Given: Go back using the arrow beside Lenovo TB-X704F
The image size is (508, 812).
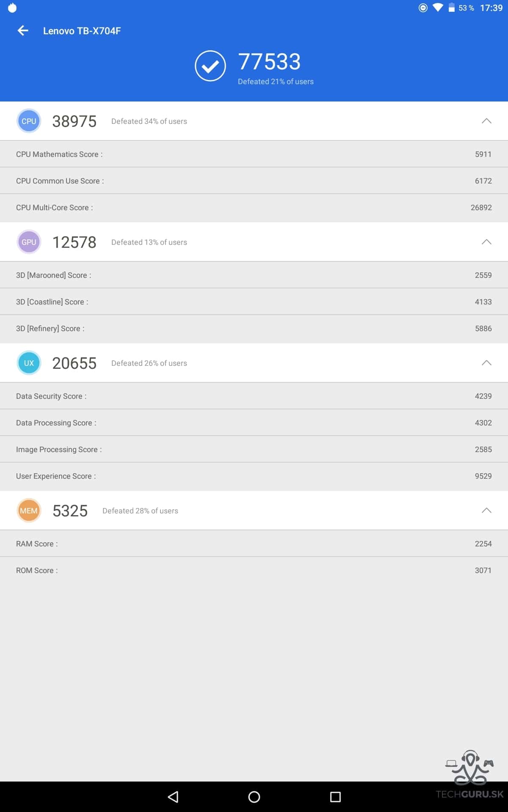Looking at the screenshot, I should pos(23,30).
